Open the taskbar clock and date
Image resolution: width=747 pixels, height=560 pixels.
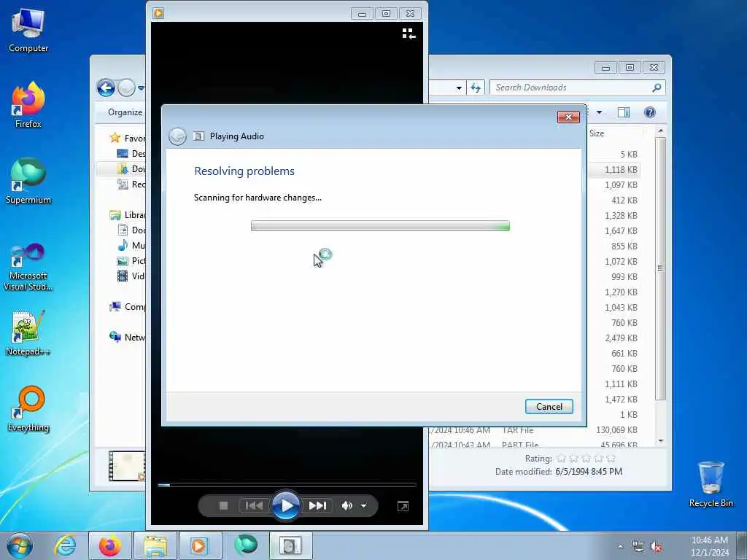709,546
